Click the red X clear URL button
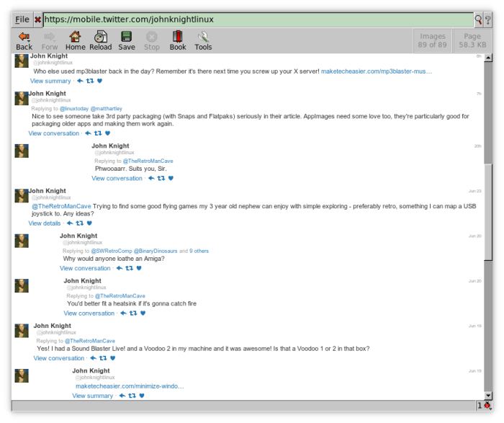This screenshot has width=504, height=423. click(x=37, y=19)
